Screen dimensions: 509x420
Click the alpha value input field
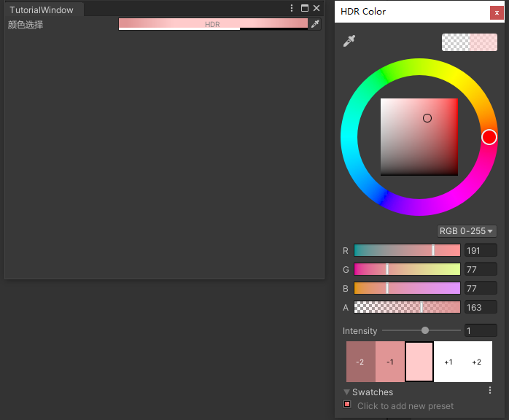481,308
